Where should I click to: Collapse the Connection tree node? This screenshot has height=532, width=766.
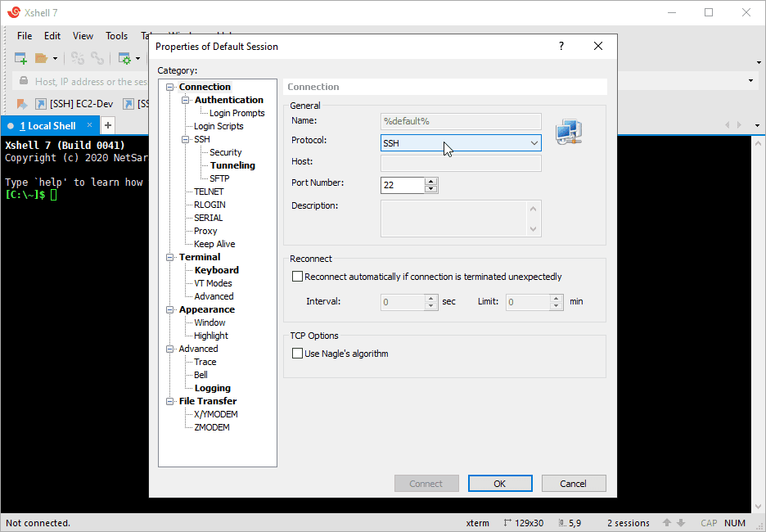click(170, 87)
